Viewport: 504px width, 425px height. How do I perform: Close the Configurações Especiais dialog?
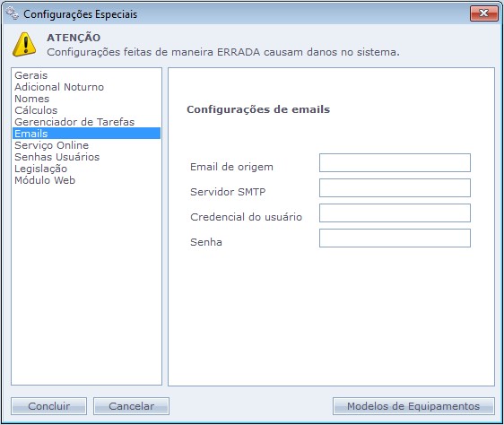(x=483, y=13)
